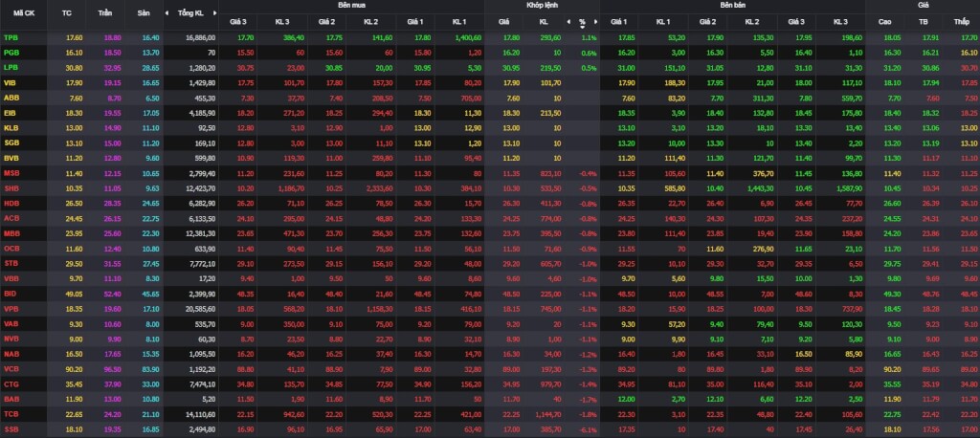Click BID's ceiling price 52.40
This screenshot has width=980, height=438.
coord(113,293)
